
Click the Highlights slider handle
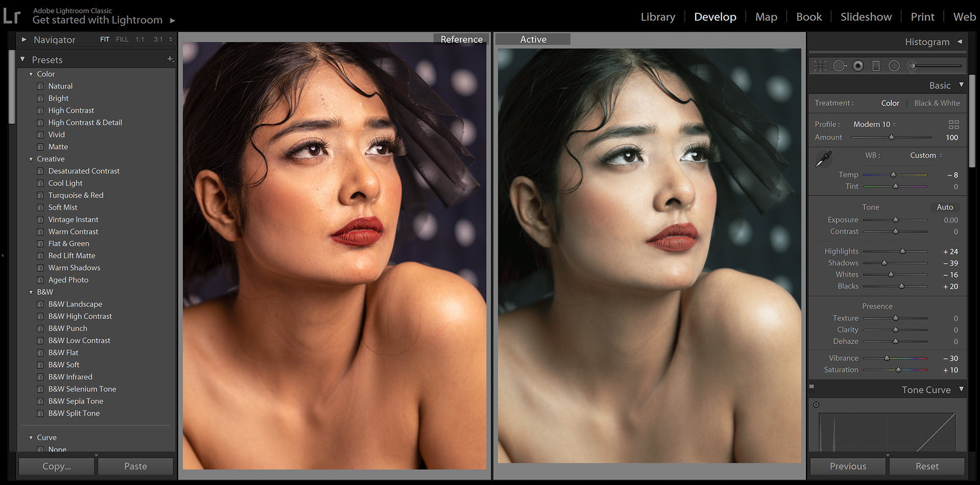coord(902,251)
